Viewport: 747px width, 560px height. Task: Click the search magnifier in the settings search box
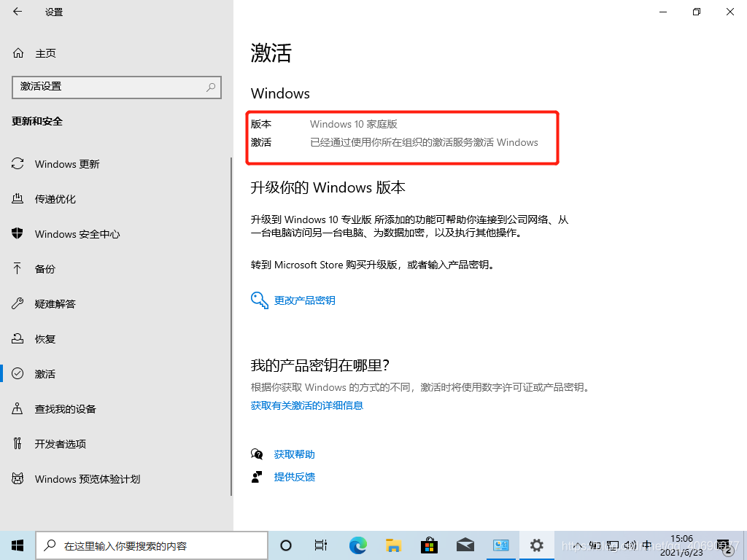[211, 87]
